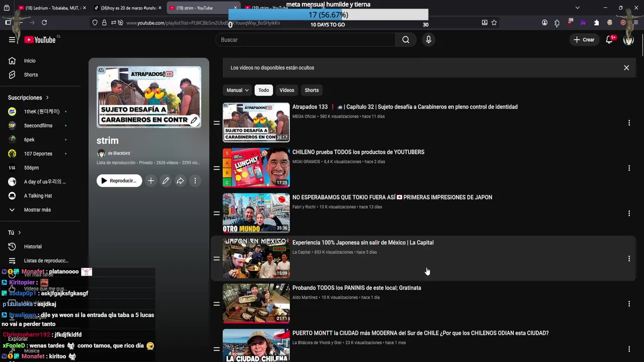Image resolution: width=644 pixels, height=362 pixels.
Task: Grab reorder handle of Atrapados 133 row
Action: 216,123
